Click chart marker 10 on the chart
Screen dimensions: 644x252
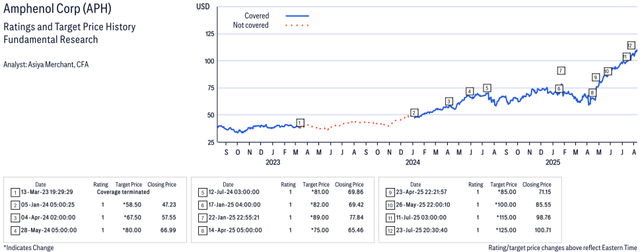click(x=608, y=71)
